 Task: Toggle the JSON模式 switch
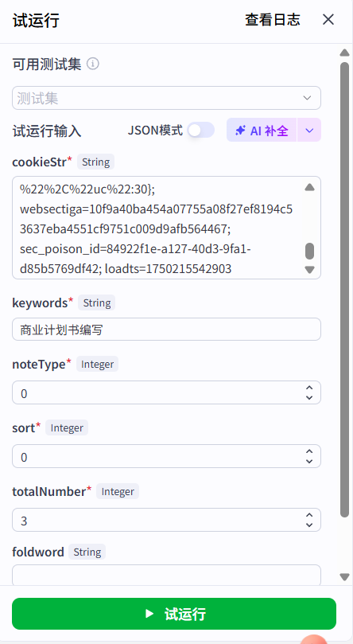pyautogui.click(x=200, y=131)
